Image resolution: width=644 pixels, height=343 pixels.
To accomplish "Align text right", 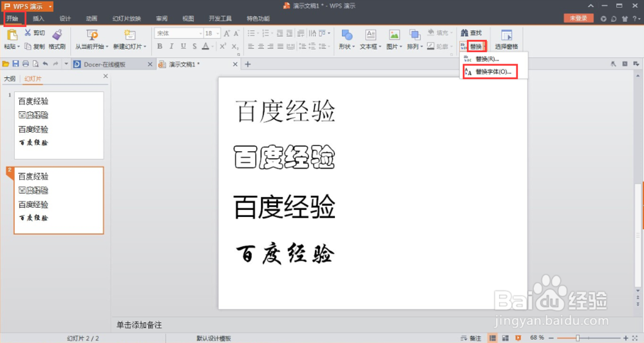I will pos(270,46).
